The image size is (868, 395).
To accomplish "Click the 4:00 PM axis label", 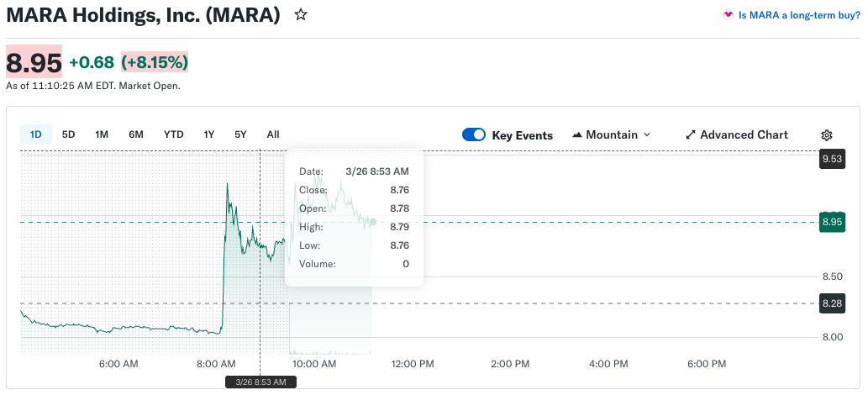I will tap(608, 364).
